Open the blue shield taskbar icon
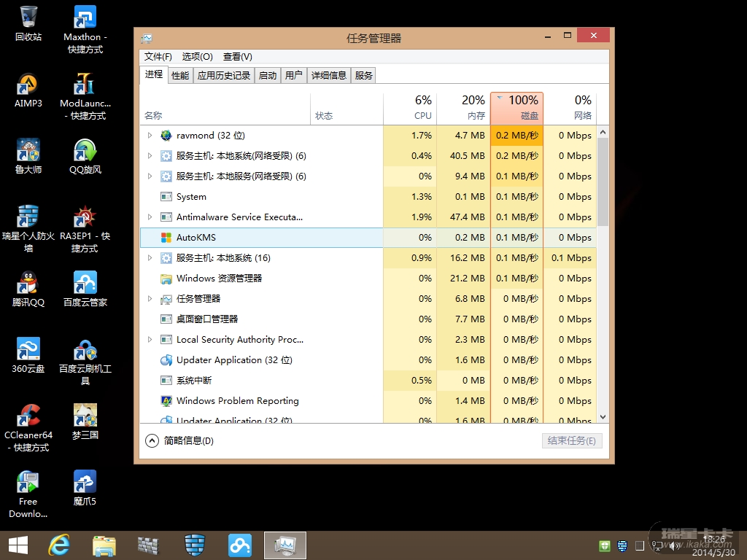The width and height of the screenshot is (747, 560). (194, 545)
